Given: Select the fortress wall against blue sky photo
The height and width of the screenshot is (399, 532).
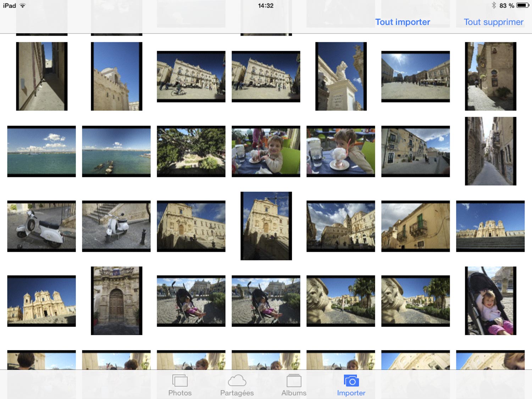Looking at the screenshot, I should (117, 76).
